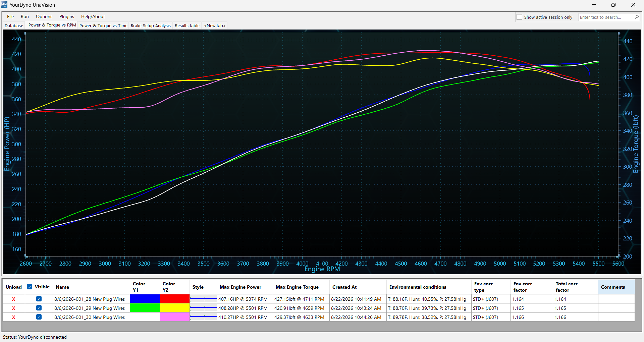Switch to Power & Torque vs Time tab
Viewport: 644px width, 342px height.
tap(103, 25)
